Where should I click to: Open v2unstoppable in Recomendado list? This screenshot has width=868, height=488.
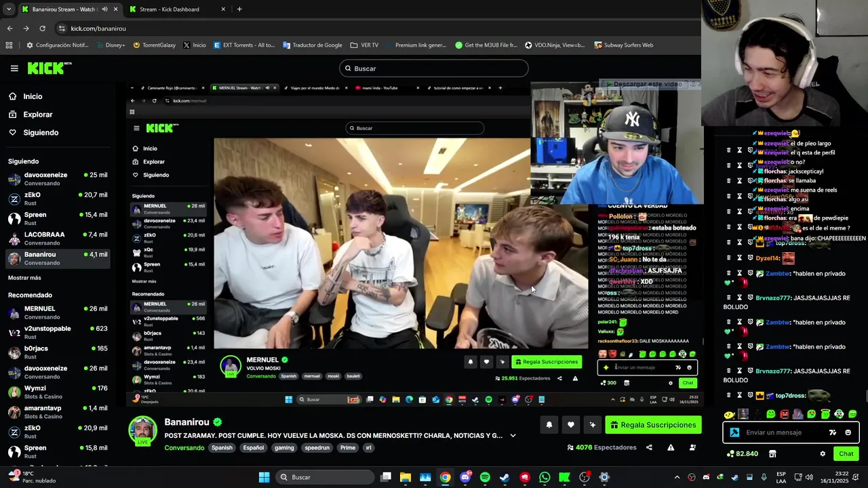coord(58,333)
